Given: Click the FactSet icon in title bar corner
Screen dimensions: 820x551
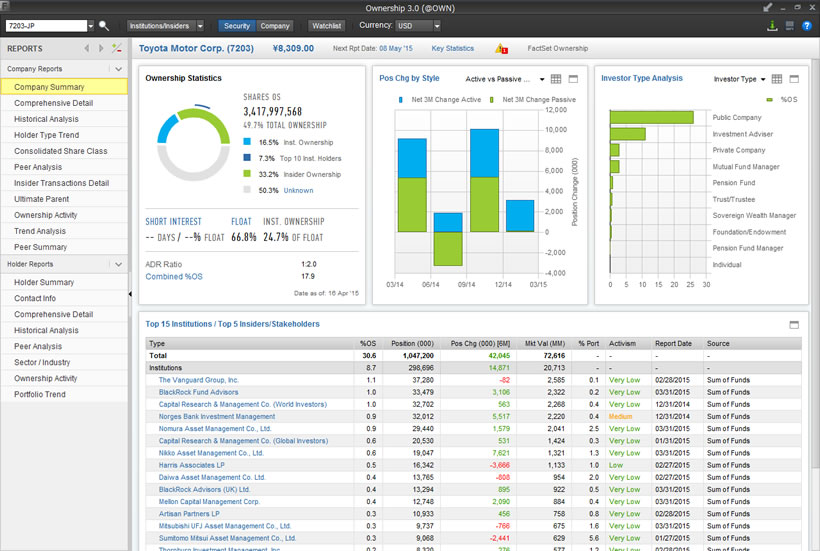Looking at the screenshot, I should point(5,6).
